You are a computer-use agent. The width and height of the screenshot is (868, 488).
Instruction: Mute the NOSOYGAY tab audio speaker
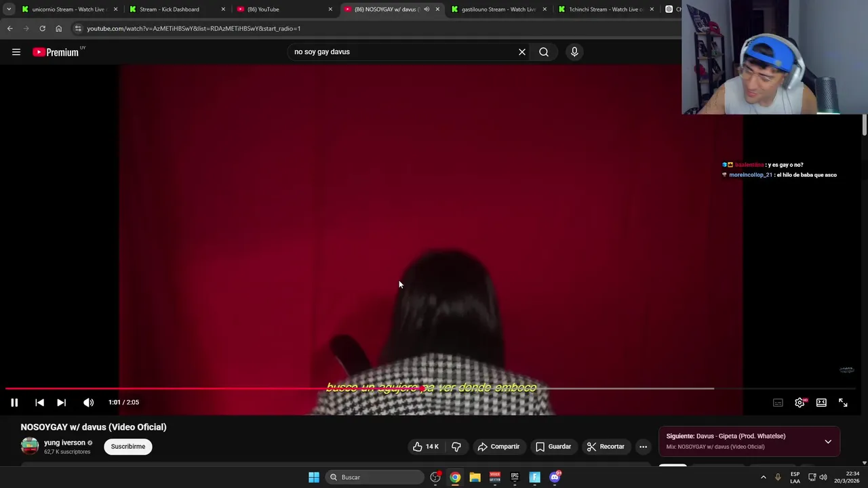click(x=426, y=9)
